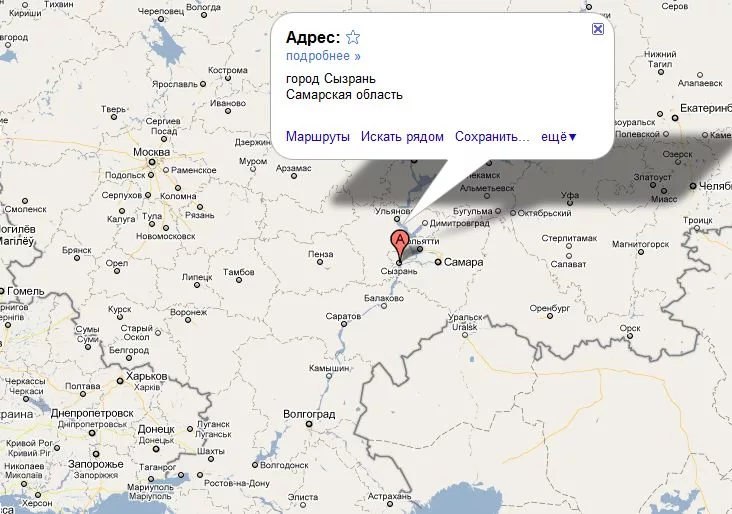The width and height of the screenshot is (732, 514).
Task: Select the Волгоград city dot
Action: 309,424
